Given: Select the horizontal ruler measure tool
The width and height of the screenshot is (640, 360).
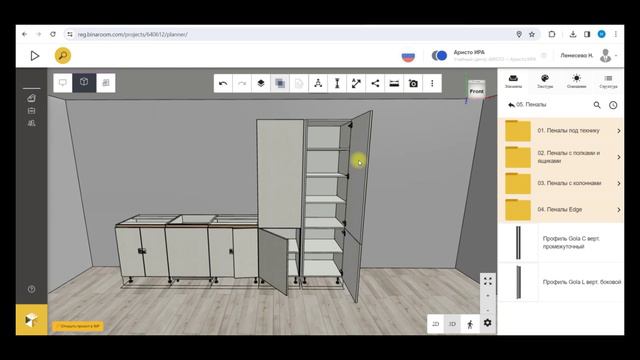Looking at the screenshot, I should tap(394, 84).
